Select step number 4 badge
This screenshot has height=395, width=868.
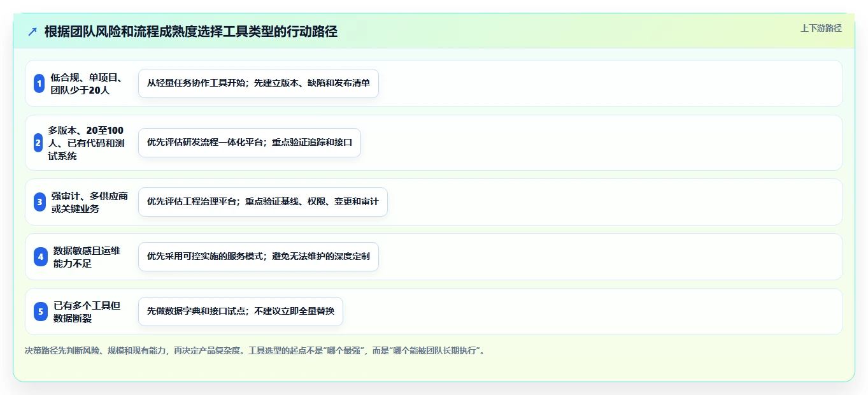41,257
